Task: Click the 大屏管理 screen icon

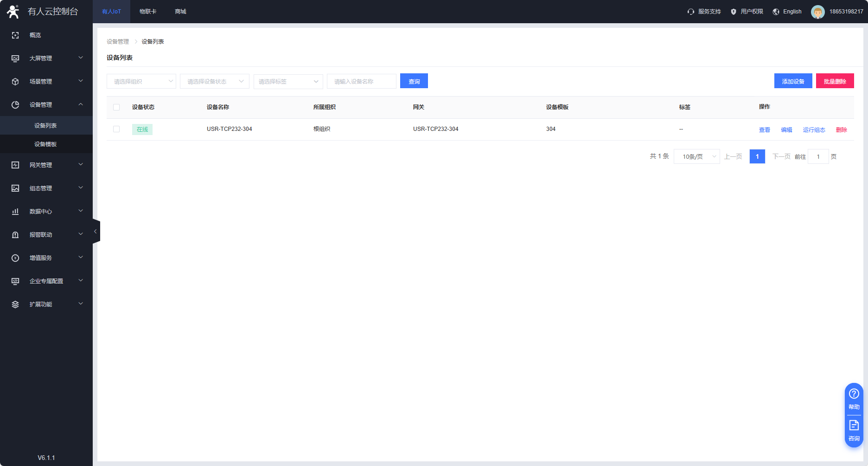Action: coord(15,58)
